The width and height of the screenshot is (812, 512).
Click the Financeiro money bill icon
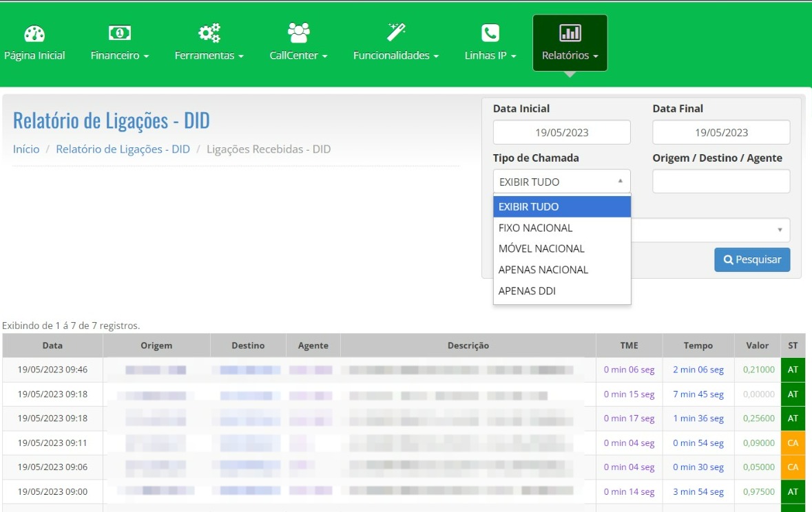coord(120,32)
